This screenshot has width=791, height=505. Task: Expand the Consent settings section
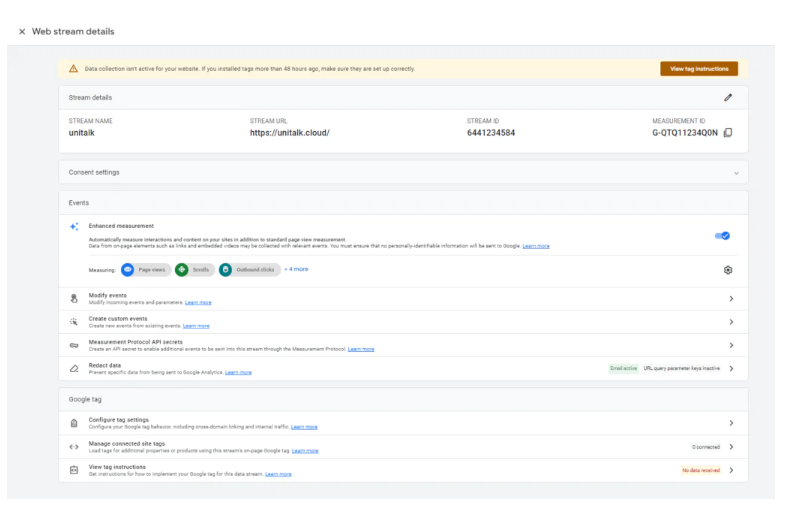(x=737, y=173)
